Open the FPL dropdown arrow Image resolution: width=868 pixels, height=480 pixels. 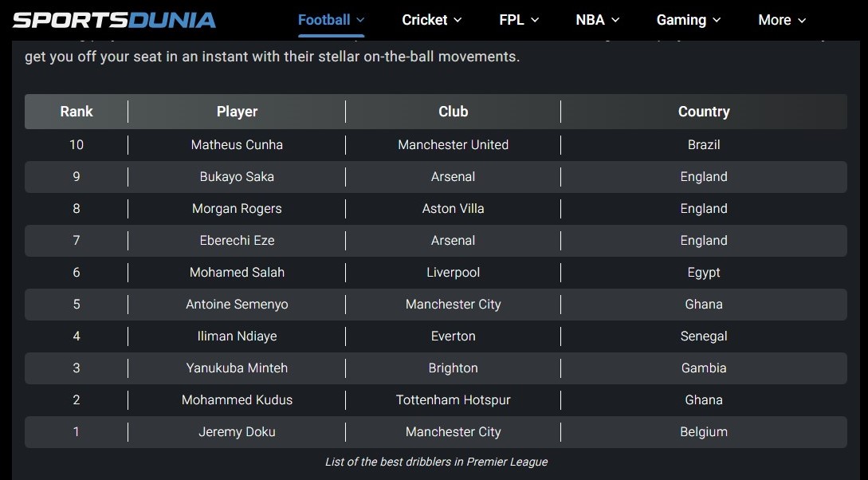pyautogui.click(x=535, y=20)
